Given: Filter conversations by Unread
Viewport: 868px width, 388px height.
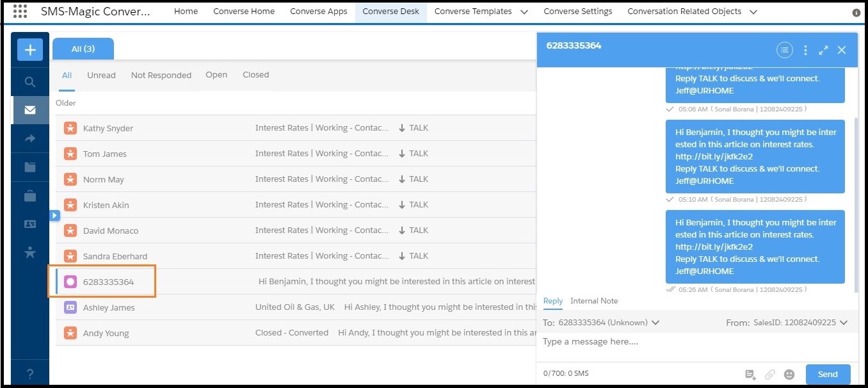Looking at the screenshot, I should (x=102, y=76).
